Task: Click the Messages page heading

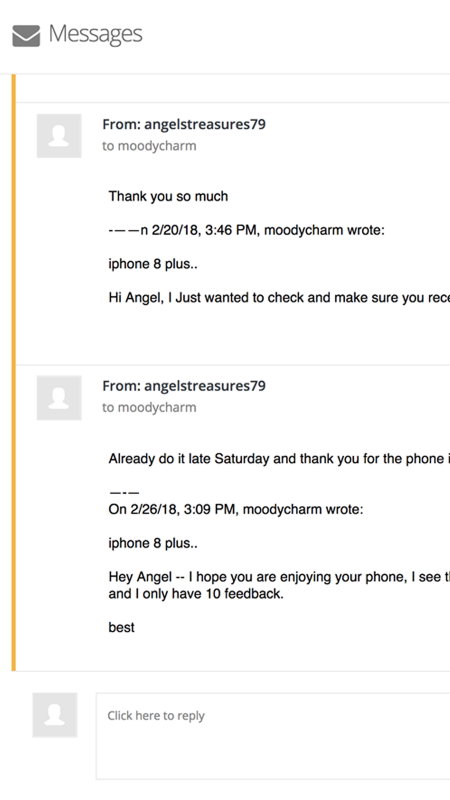Action: pyautogui.click(x=95, y=34)
